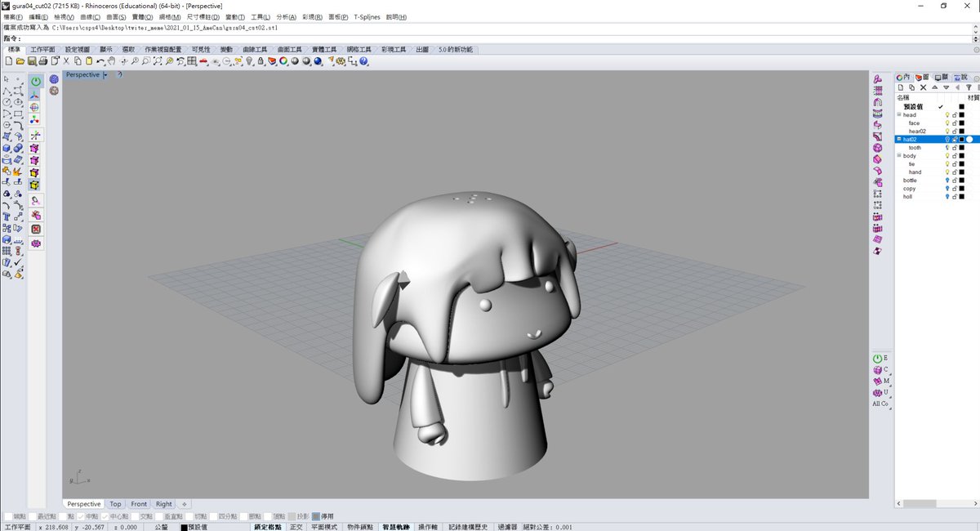Toggle lock icon of body layer
980x531 pixels.
pos(955,156)
